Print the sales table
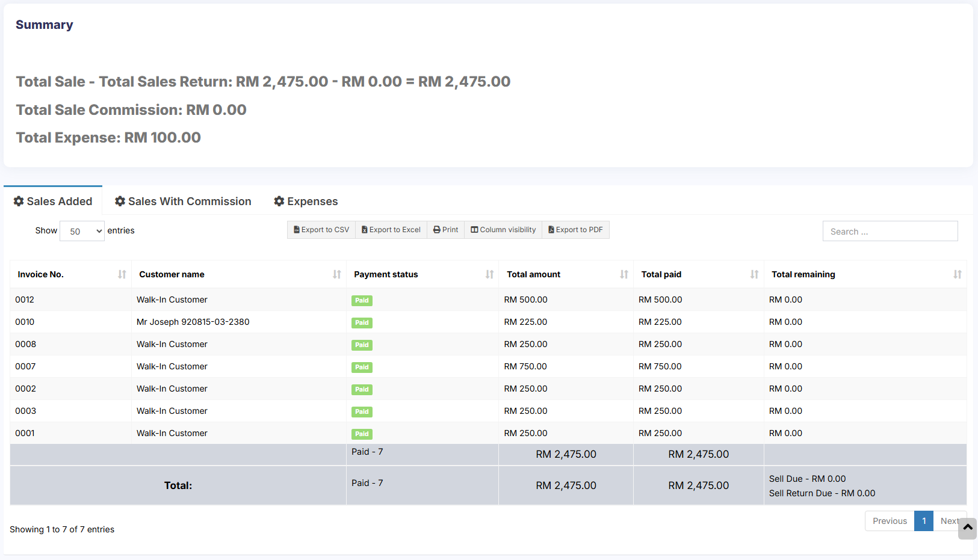 point(446,230)
